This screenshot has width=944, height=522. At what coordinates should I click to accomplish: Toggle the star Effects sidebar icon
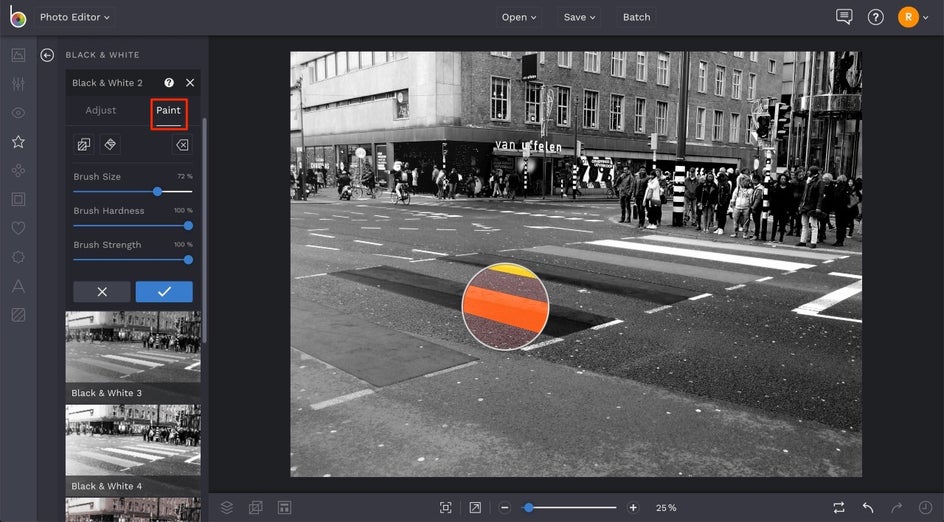point(18,142)
